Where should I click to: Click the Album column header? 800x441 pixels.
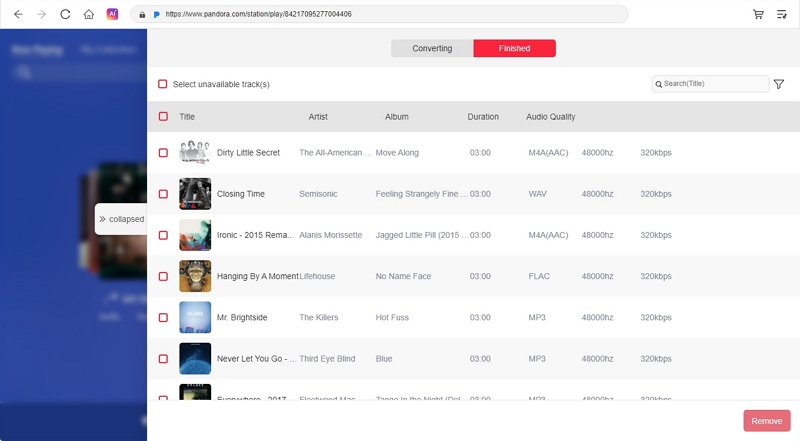pyautogui.click(x=396, y=117)
